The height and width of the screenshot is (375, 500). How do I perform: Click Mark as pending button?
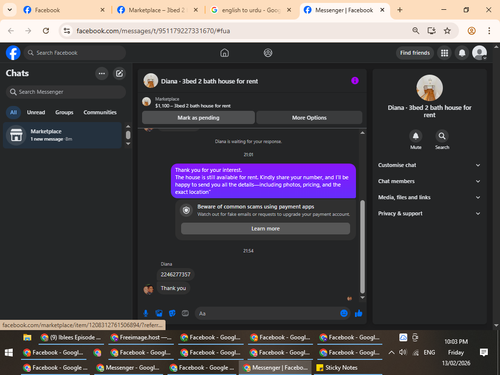click(198, 118)
